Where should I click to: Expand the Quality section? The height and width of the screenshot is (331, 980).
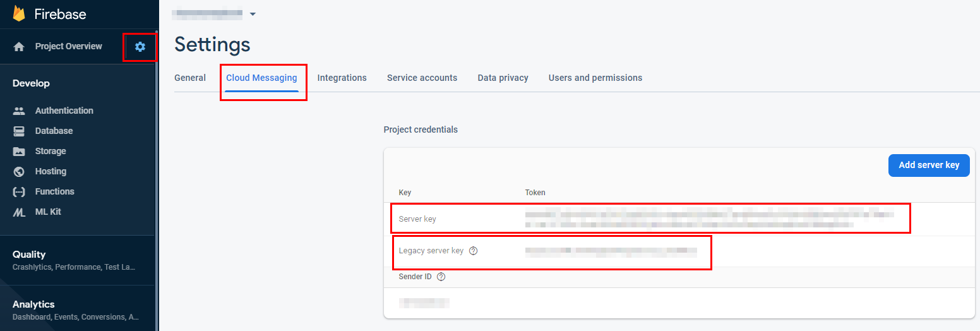tap(29, 255)
